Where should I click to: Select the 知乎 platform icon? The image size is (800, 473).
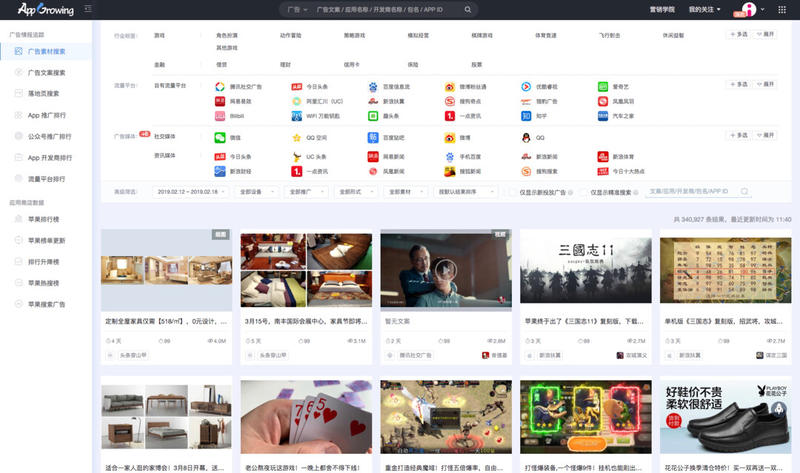tap(526, 116)
